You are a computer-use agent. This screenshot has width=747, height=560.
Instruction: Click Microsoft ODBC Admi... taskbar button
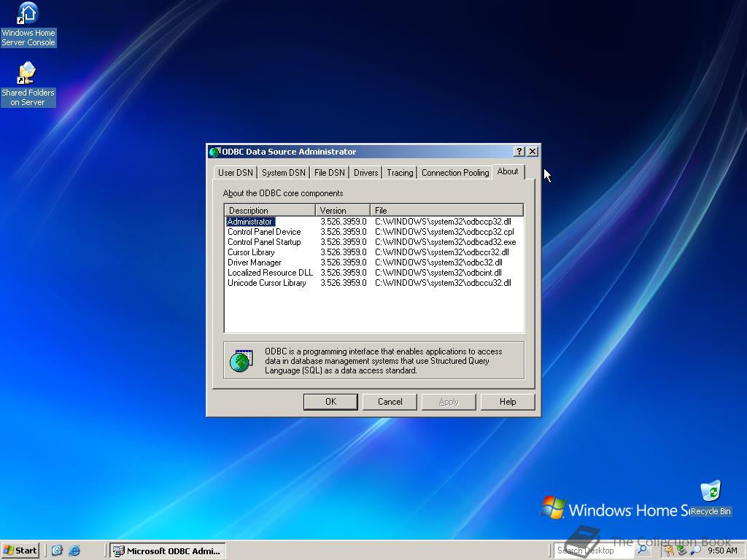[x=168, y=551]
